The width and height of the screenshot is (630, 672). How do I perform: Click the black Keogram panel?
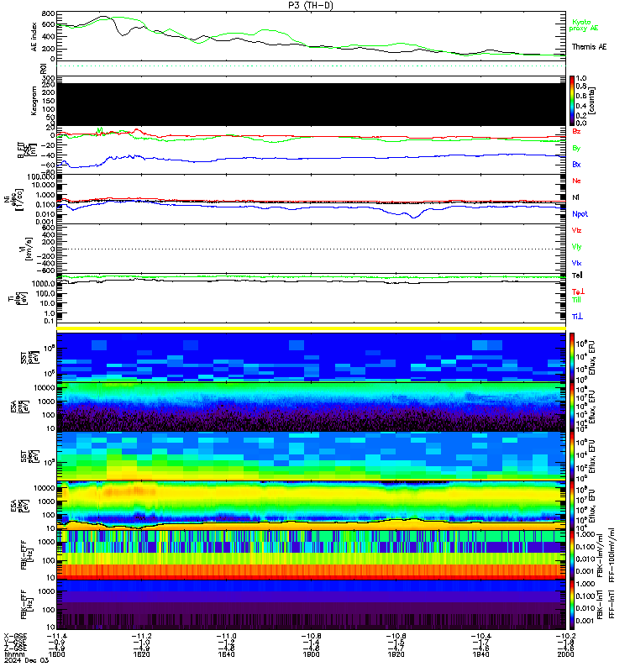point(311,104)
